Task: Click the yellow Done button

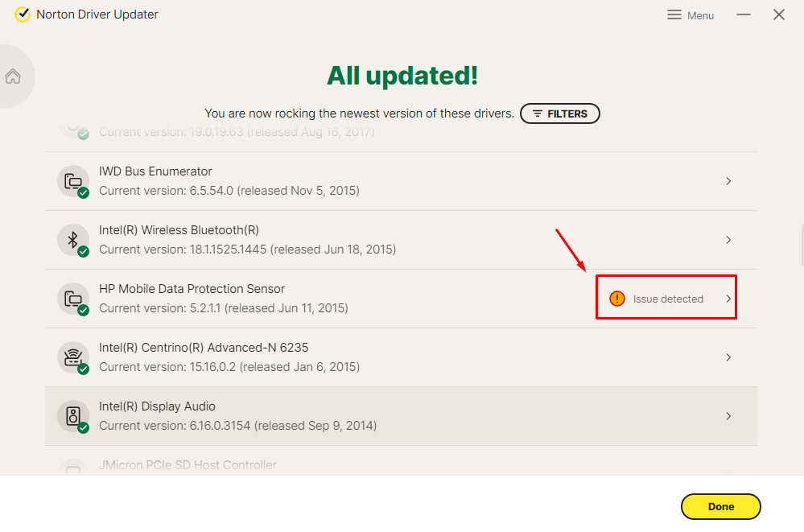Action: tap(720, 506)
